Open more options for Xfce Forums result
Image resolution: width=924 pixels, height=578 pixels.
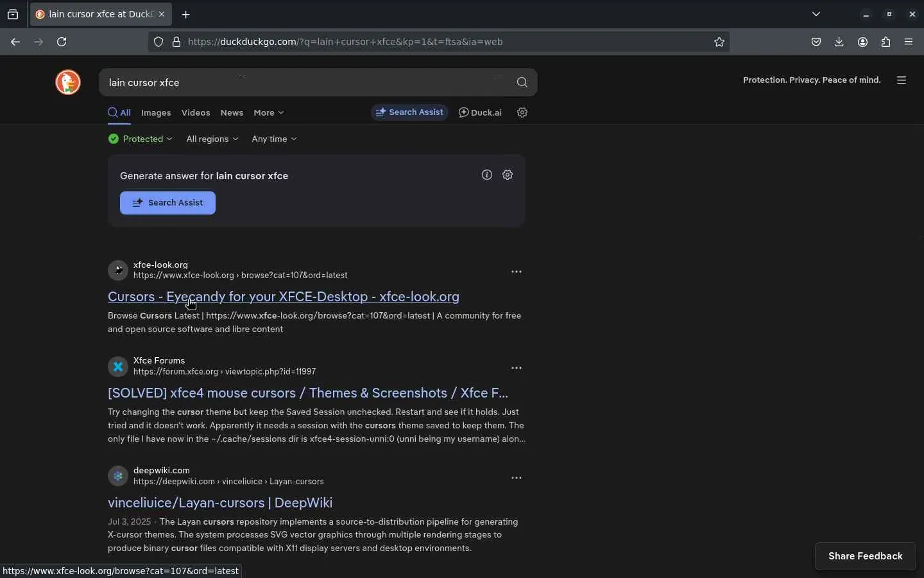(x=517, y=369)
